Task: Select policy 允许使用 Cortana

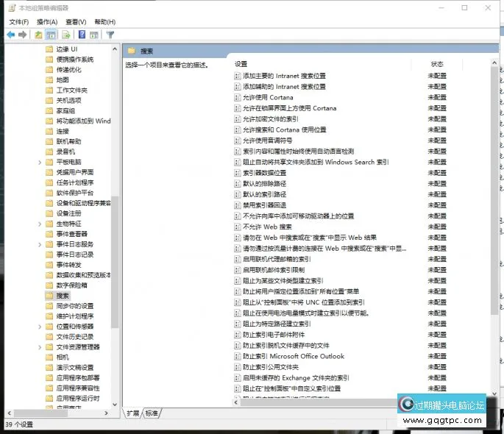Action: 268,98
